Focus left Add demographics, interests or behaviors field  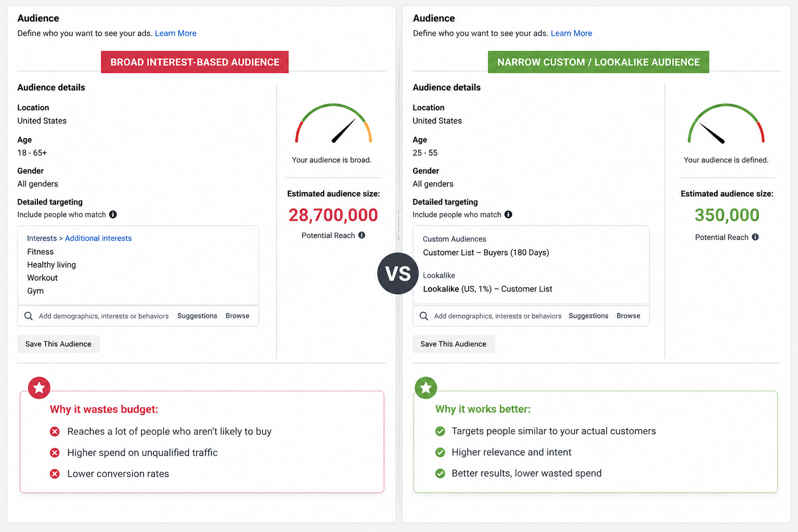(x=104, y=316)
